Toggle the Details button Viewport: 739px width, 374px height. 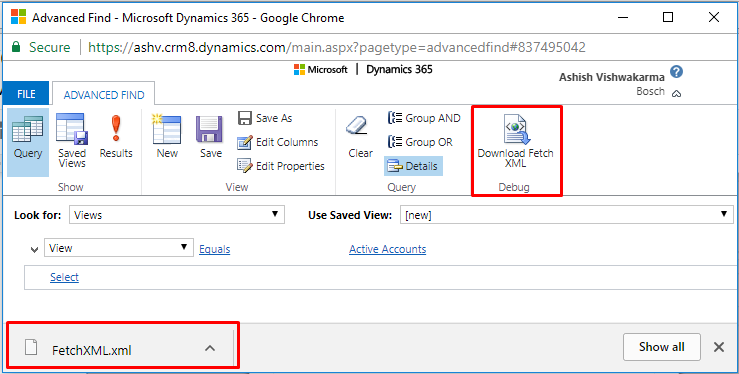[x=413, y=166]
